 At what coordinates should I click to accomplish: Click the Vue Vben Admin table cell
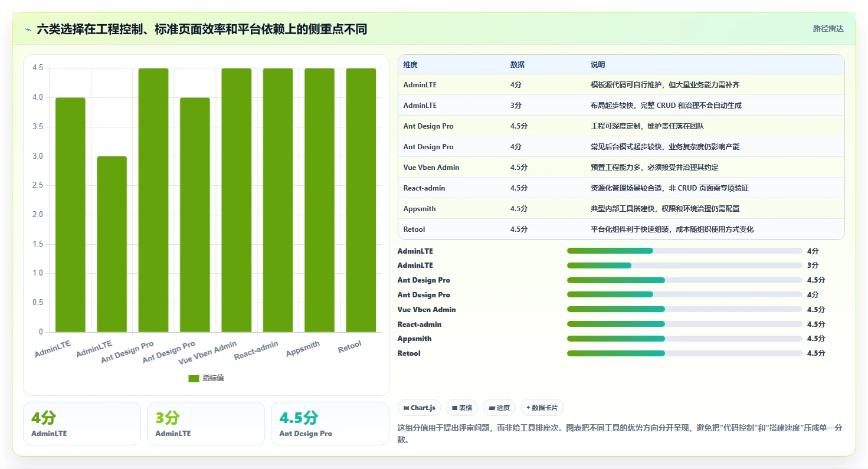click(431, 168)
